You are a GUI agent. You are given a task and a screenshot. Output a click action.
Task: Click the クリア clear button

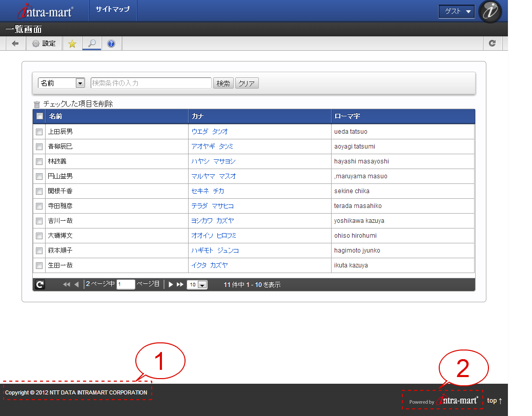[x=247, y=84]
